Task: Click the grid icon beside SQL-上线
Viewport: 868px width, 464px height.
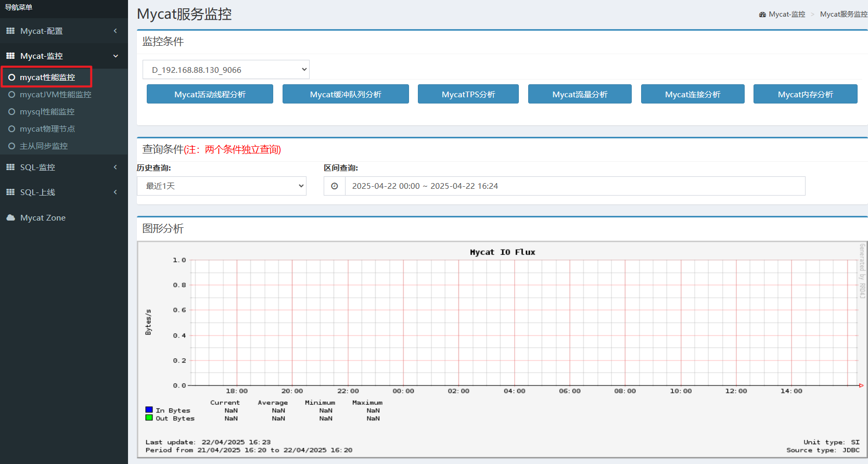Action: click(x=10, y=192)
